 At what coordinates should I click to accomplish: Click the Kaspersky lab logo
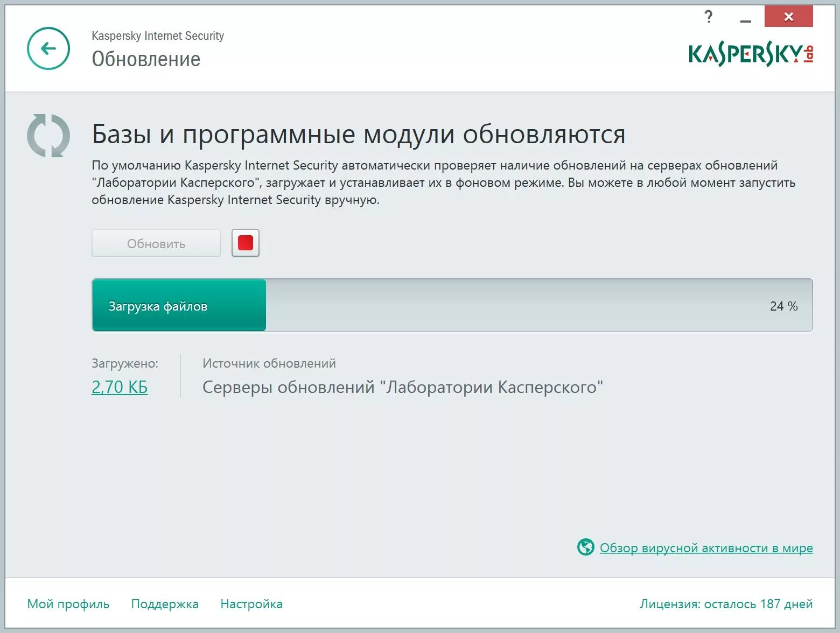point(751,54)
